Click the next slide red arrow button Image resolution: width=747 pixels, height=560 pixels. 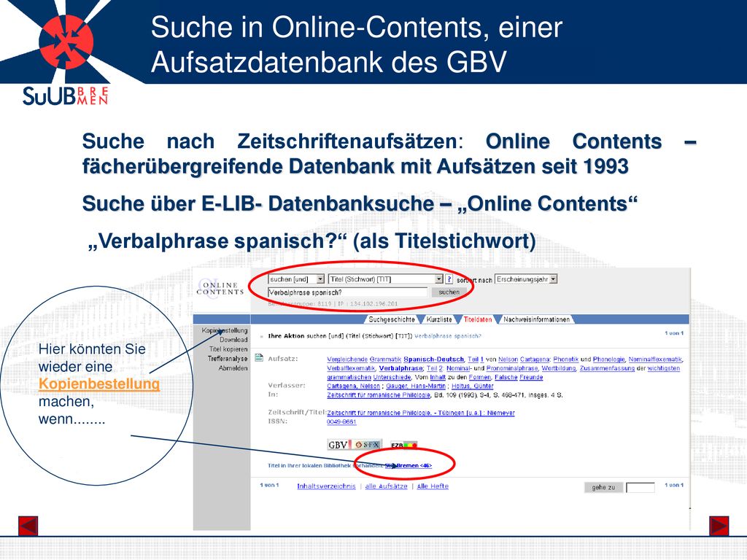(719, 526)
